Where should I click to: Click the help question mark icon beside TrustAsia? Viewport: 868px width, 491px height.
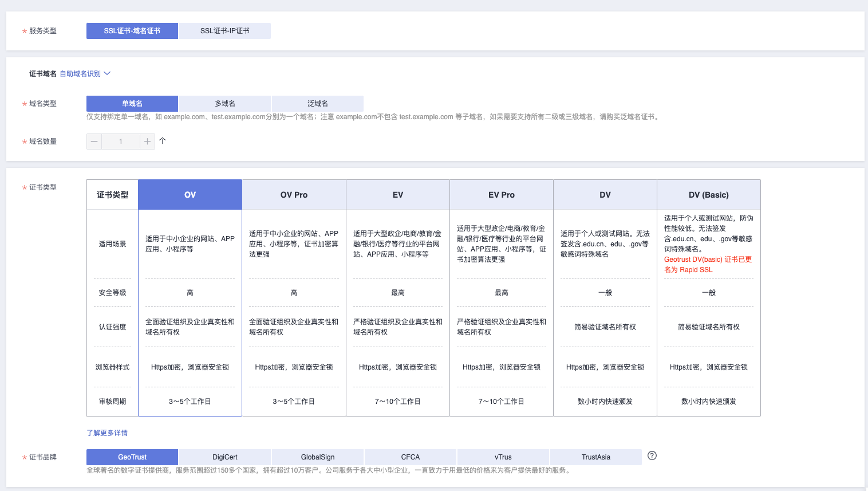pyautogui.click(x=652, y=456)
